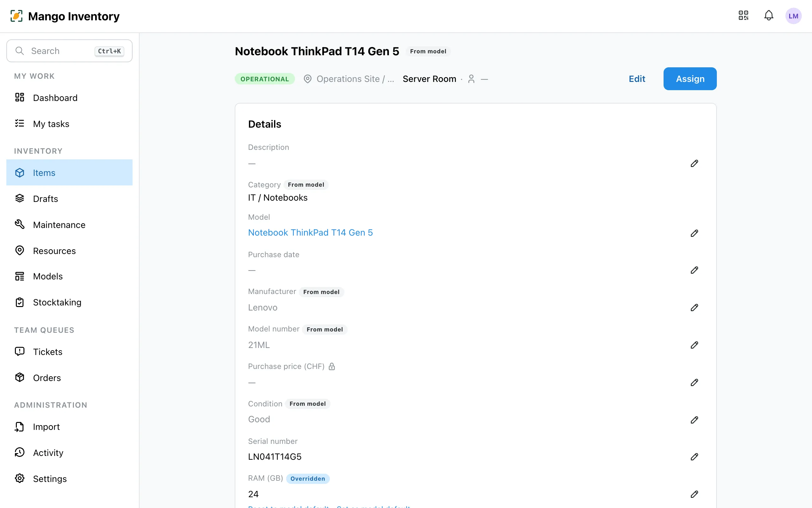This screenshot has width=812, height=508.
Task: Click the location pin icon in header
Action: [307, 79]
